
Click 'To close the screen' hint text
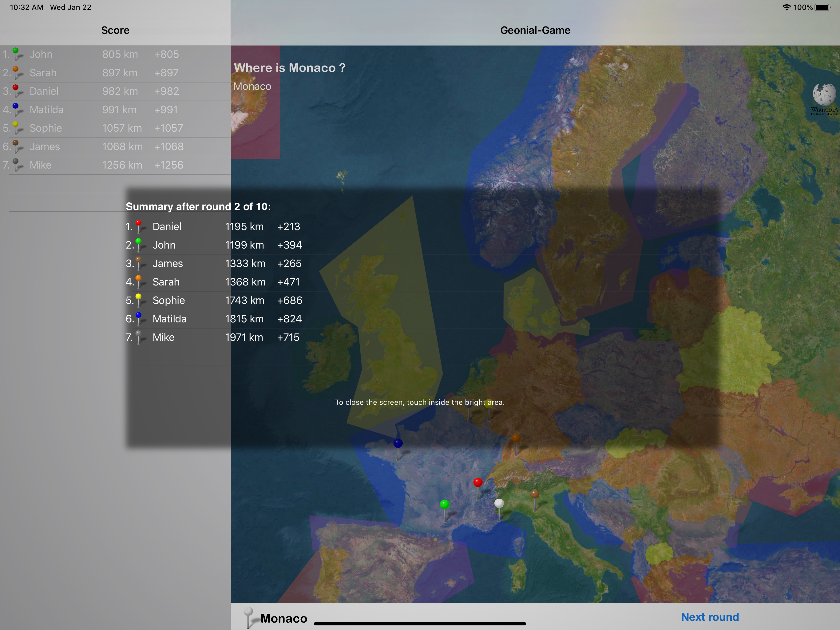(x=420, y=402)
